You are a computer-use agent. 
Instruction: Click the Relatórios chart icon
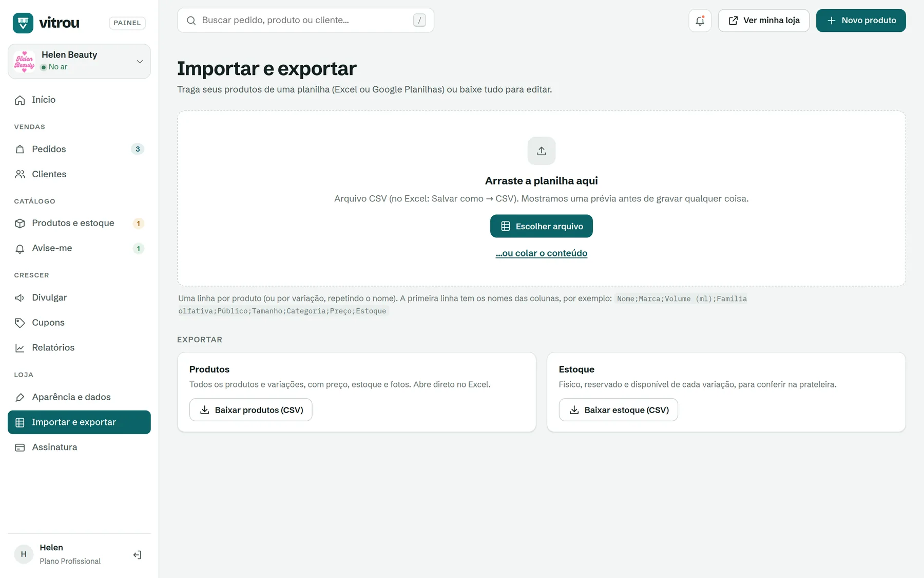click(20, 348)
